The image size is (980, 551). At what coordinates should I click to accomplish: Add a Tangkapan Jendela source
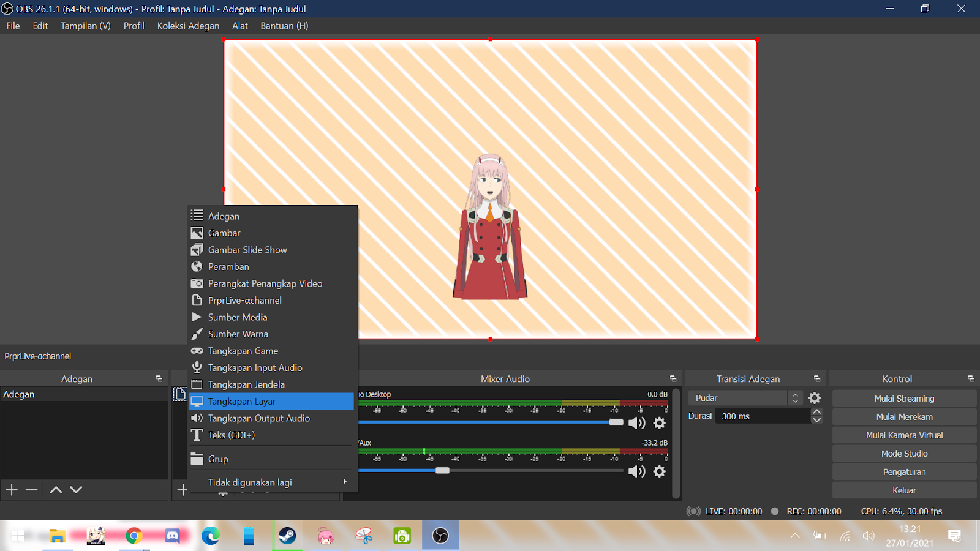click(x=272, y=384)
